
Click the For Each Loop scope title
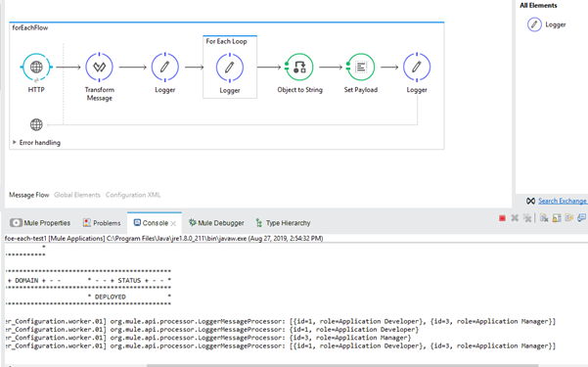pos(227,41)
